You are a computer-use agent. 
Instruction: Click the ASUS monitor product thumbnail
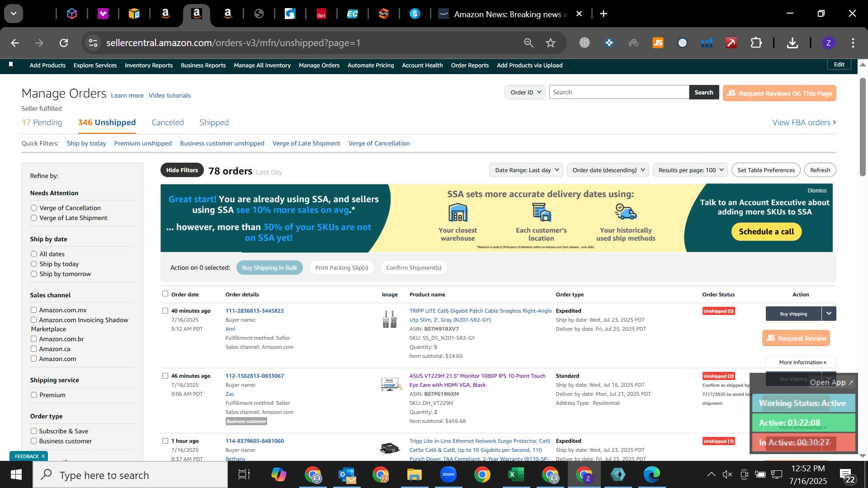(x=390, y=385)
